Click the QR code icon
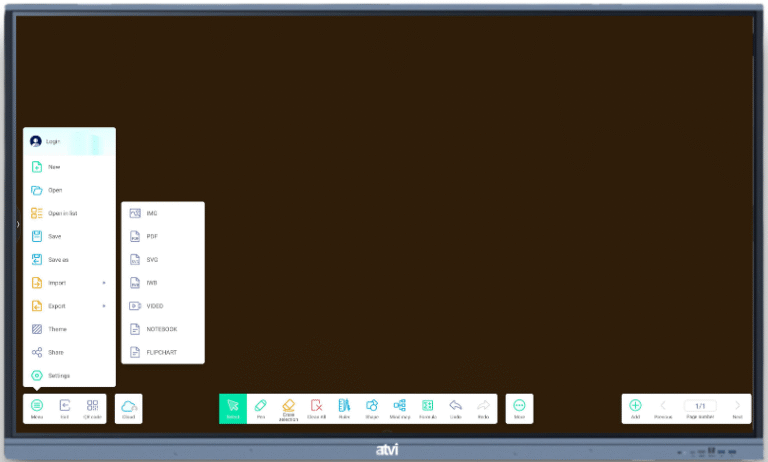The width and height of the screenshot is (768, 462). pyautogui.click(x=92, y=407)
